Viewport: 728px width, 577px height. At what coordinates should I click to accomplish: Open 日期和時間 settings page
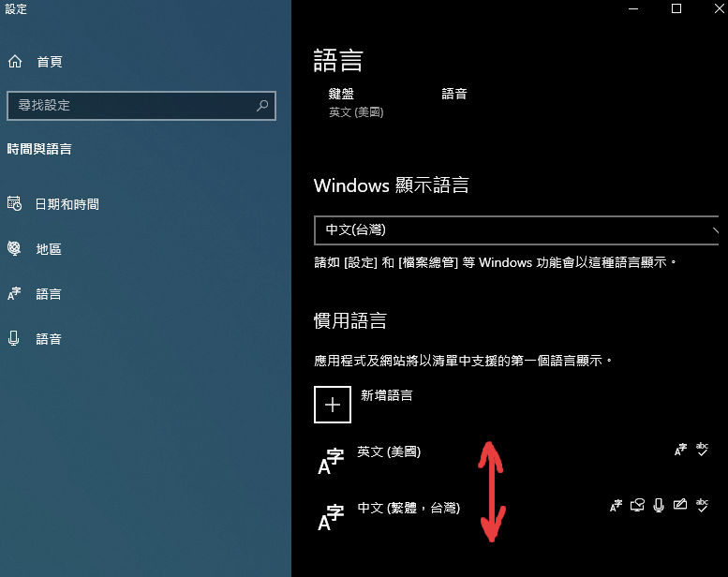[x=67, y=204]
